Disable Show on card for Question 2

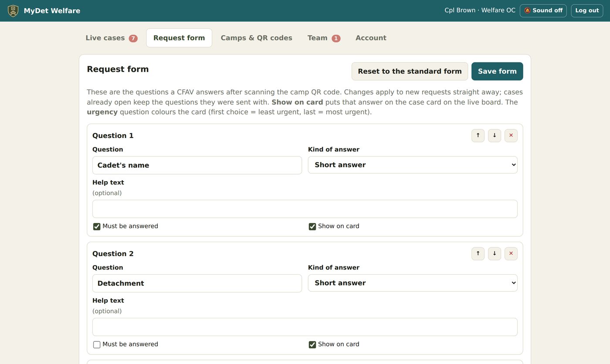click(x=312, y=344)
